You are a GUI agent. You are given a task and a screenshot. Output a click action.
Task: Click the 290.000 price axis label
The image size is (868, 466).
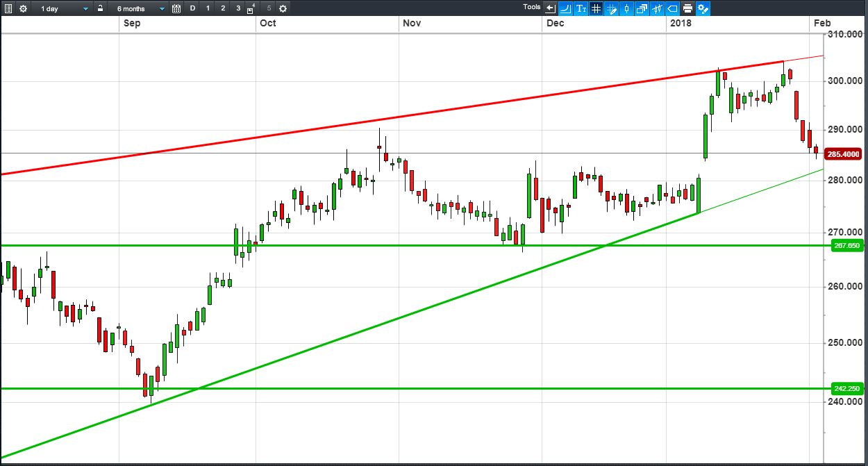click(846, 130)
